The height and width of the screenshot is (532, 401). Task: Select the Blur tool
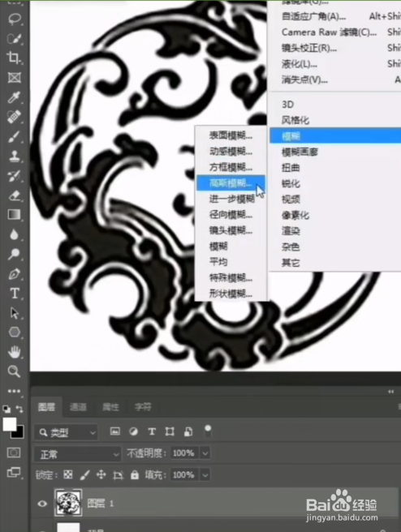[15, 234]
